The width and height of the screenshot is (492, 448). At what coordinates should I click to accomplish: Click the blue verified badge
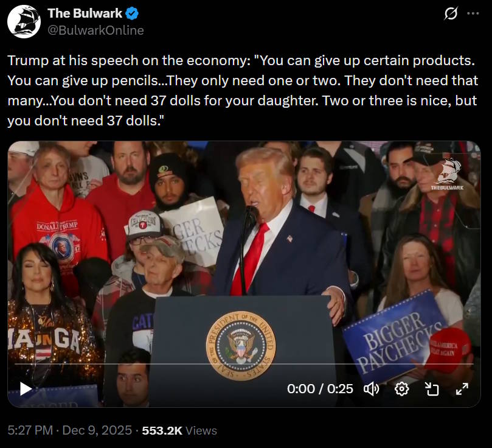click(132, 14)
